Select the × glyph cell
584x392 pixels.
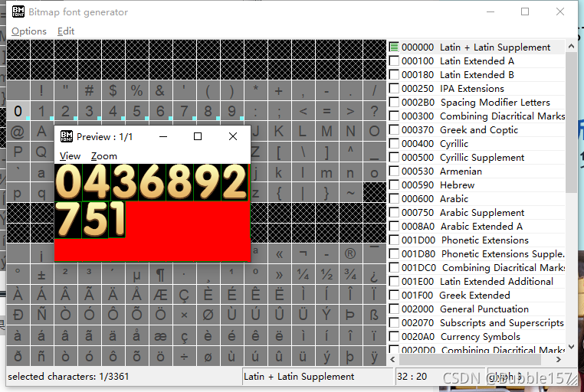[184, 315]
